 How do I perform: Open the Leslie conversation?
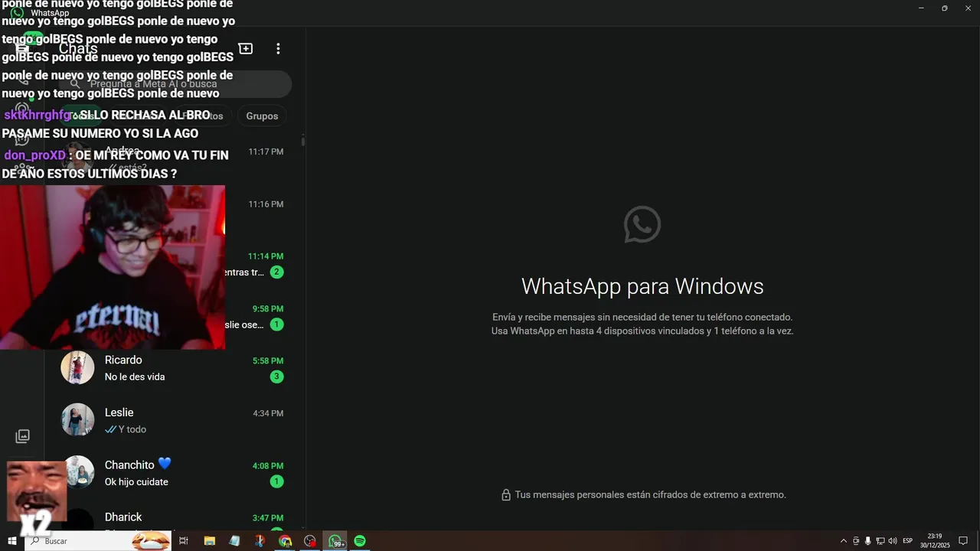pos(175,420)
